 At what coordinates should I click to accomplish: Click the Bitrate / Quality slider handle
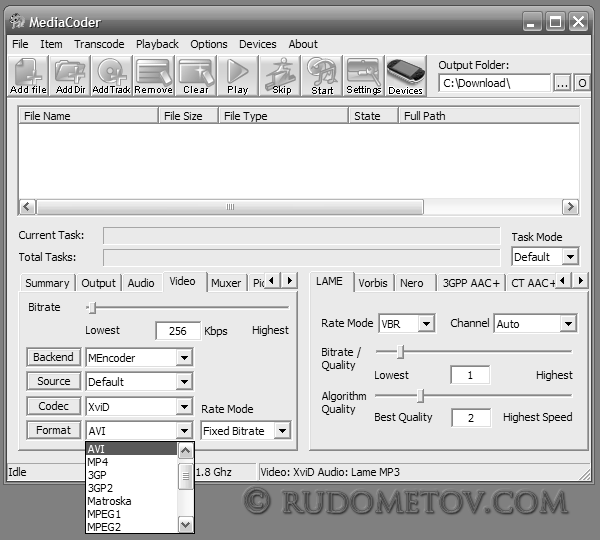(400, 351)
